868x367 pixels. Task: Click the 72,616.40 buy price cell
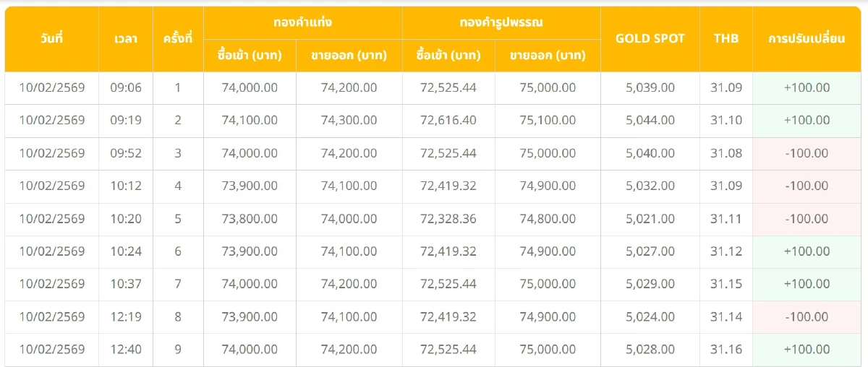pyautogui.click(x=448, y=121)
